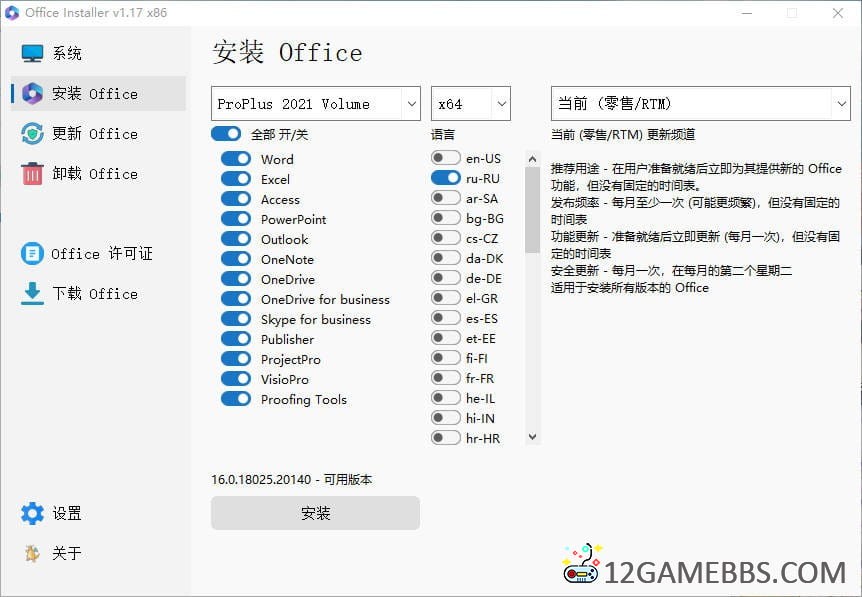The width and height of the screenshot is (862, 597).
Task: Toggle the VisioPro switch
Action: click(236, 379)
